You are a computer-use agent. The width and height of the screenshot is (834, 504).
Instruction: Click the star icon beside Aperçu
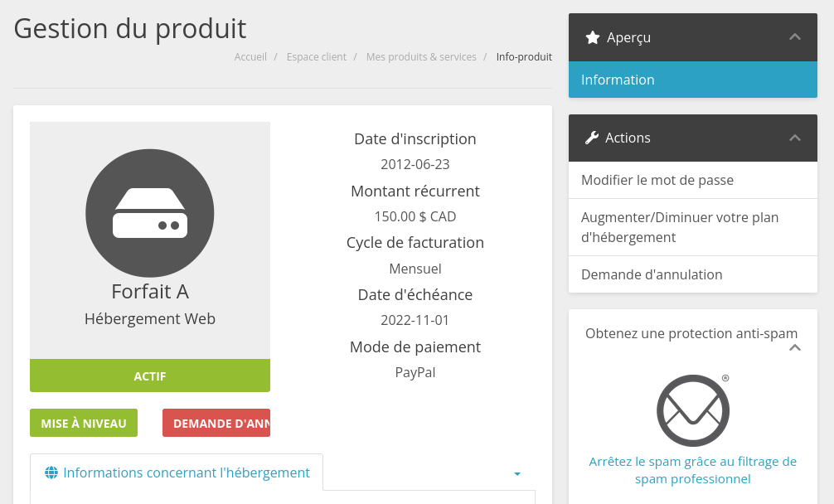592,37
